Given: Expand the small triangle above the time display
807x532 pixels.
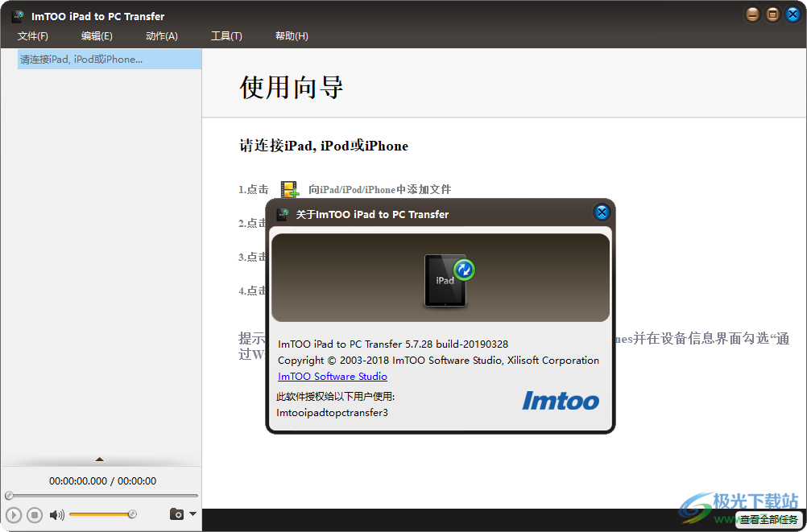Looking at the screenshot, I should [101, 458].
